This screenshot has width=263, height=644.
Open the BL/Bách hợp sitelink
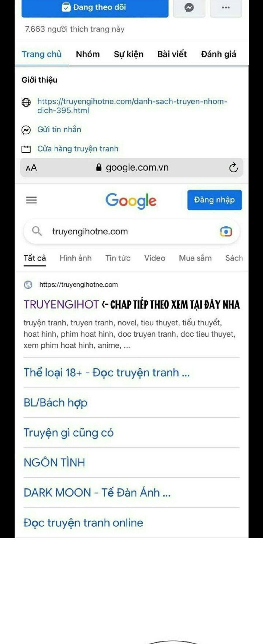[x=56, y=403]
